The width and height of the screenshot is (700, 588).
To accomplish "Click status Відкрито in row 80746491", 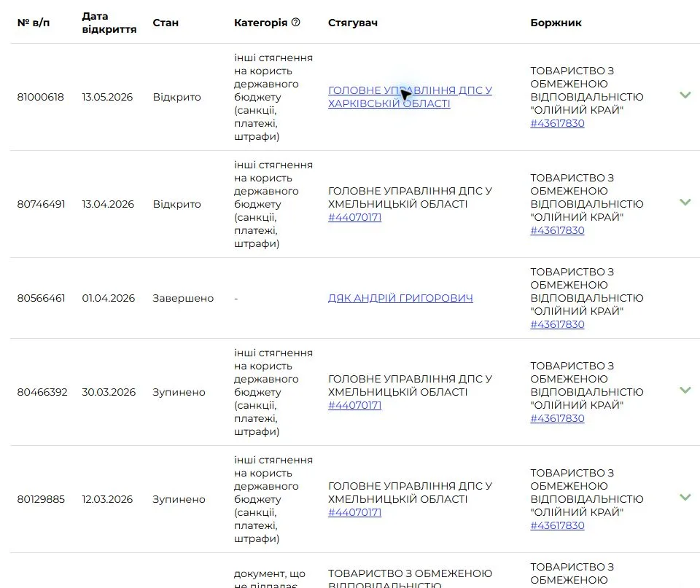I will [x=176, y=204].
